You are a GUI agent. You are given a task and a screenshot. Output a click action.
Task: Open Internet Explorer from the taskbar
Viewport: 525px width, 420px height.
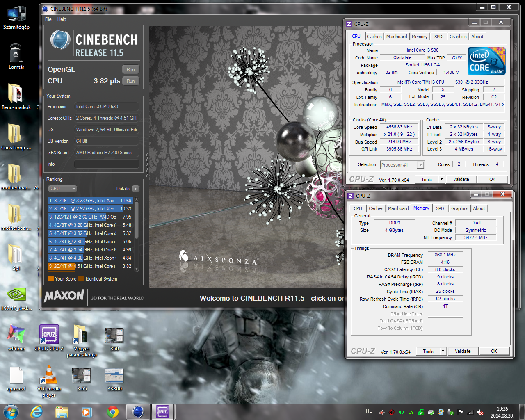click(x=37, y=412)
